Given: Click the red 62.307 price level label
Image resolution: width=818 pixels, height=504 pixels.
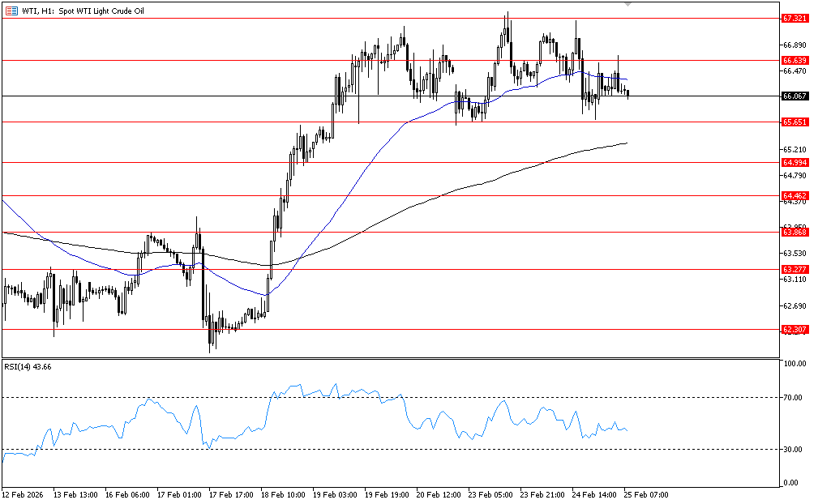Looking at the screenshot, I should click(793, 329).
